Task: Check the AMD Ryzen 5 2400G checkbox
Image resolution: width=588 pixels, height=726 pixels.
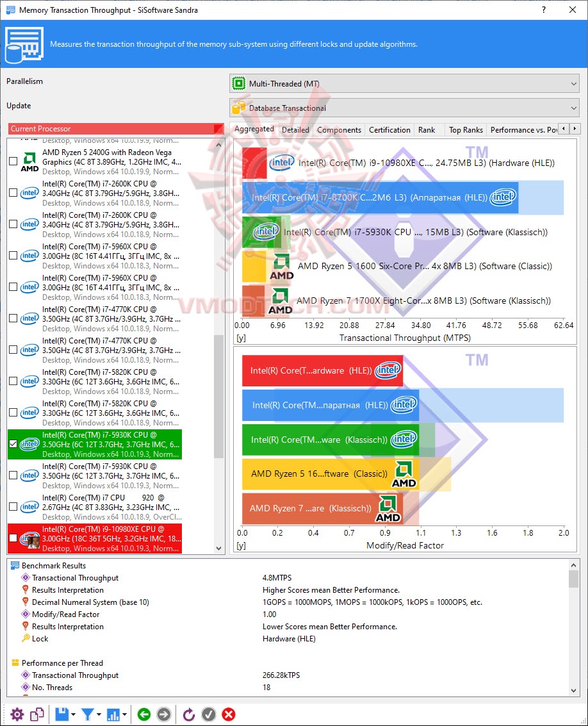Action: click(13, 161)
